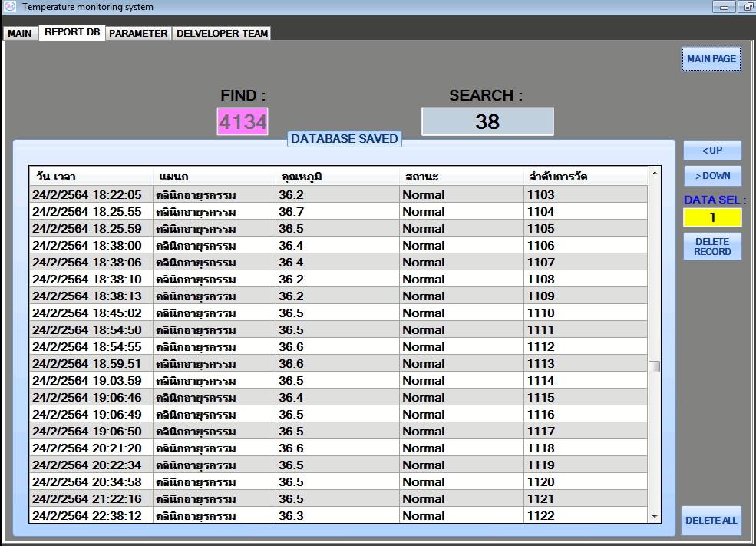Click the SEARCH input field showing 38
The width and height of the screenshot is (756, 546).
(x=487, y=121)
